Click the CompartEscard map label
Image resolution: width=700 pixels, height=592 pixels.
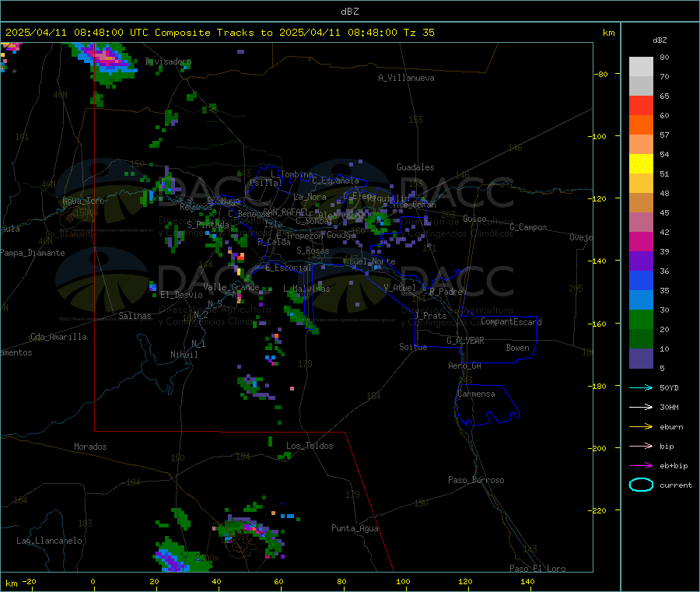pos(511,322)
